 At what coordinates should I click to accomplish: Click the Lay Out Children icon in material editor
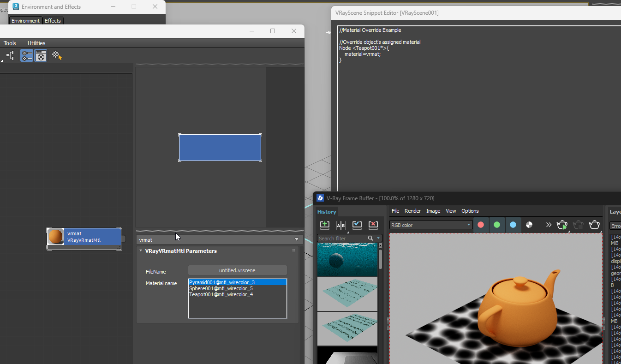(x=10, y=56)
